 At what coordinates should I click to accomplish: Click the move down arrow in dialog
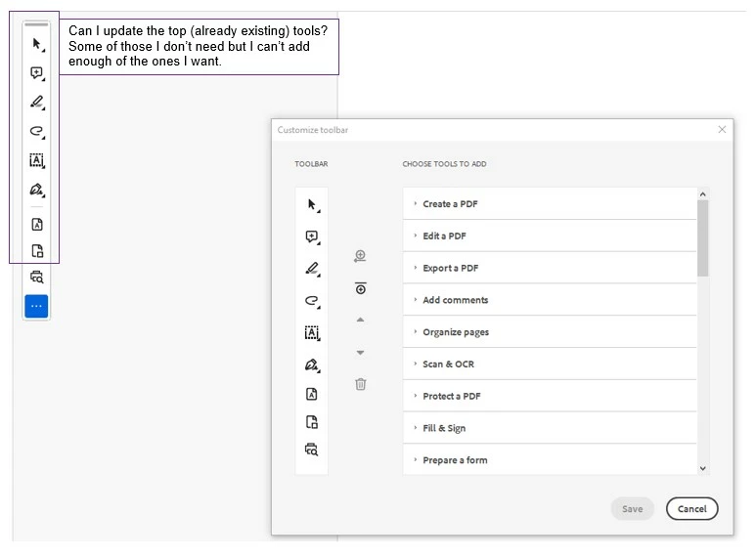pos(360,352)
